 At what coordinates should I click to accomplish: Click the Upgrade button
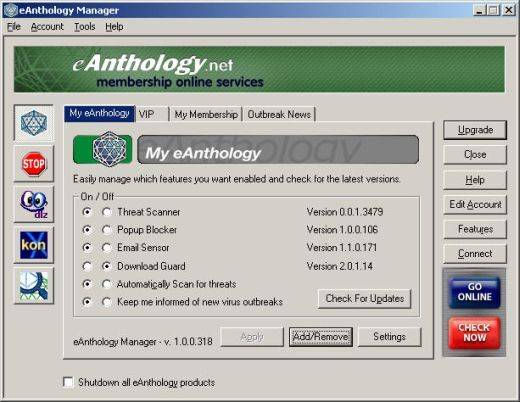475,130
